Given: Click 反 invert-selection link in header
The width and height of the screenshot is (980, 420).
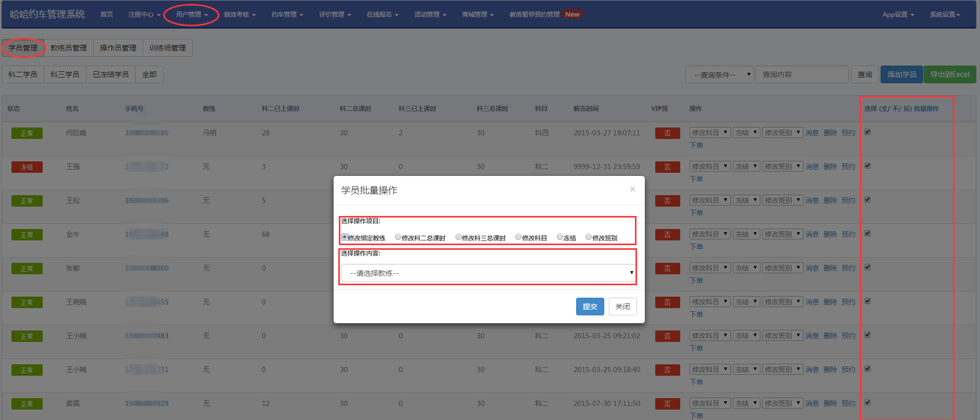Looking at the screenshot, I should pos(906,109).
